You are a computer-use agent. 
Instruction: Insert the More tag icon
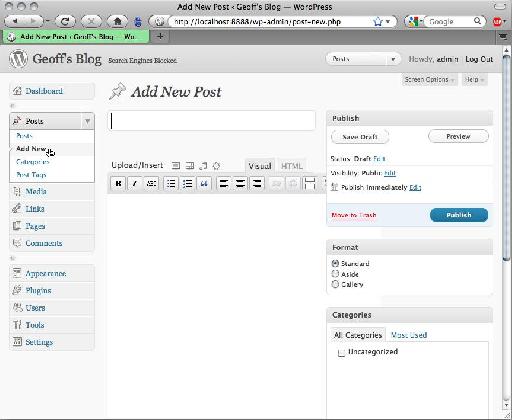click(x=310, y=183)
